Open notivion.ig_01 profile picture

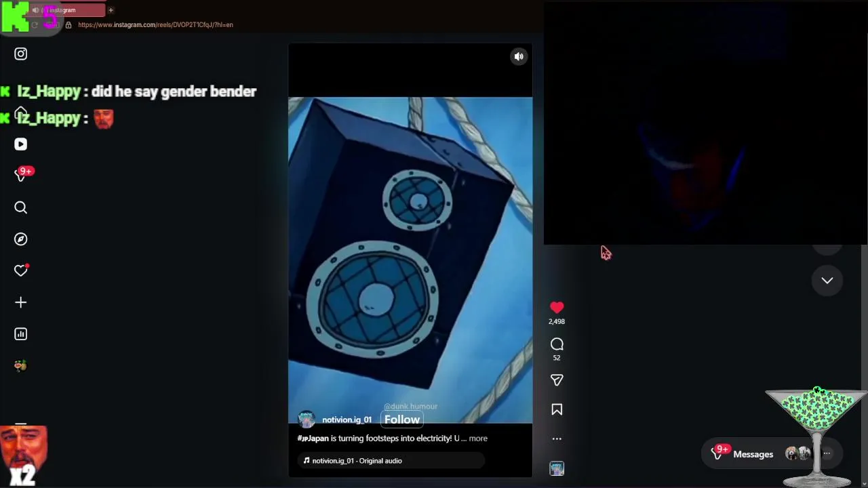click(307, 420)
